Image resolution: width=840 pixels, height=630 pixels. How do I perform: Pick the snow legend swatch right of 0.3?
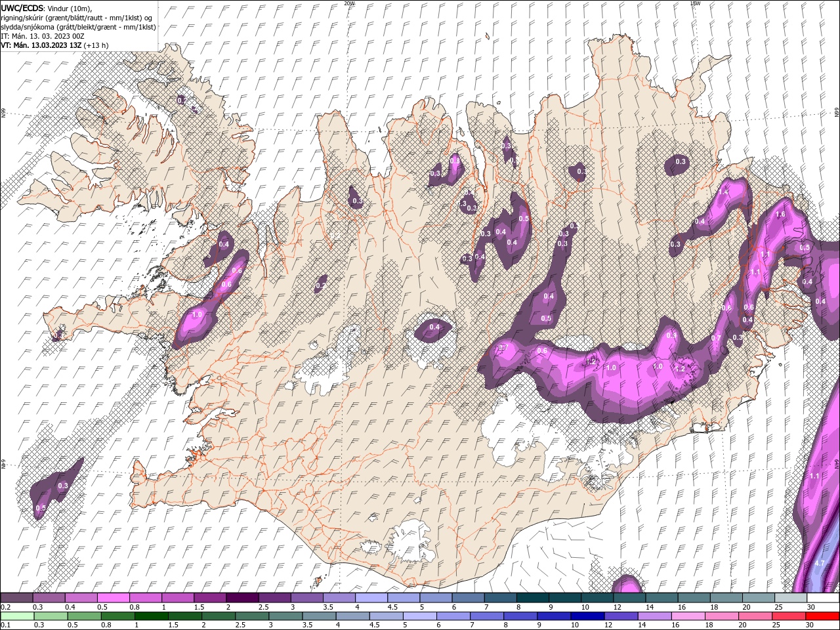(49, 598)
